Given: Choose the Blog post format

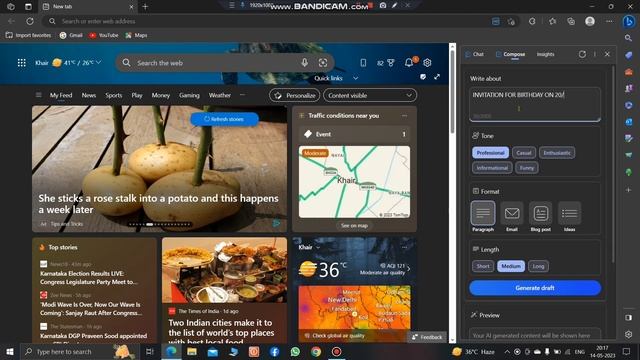Looking at the screenshot, I should 540,216.
